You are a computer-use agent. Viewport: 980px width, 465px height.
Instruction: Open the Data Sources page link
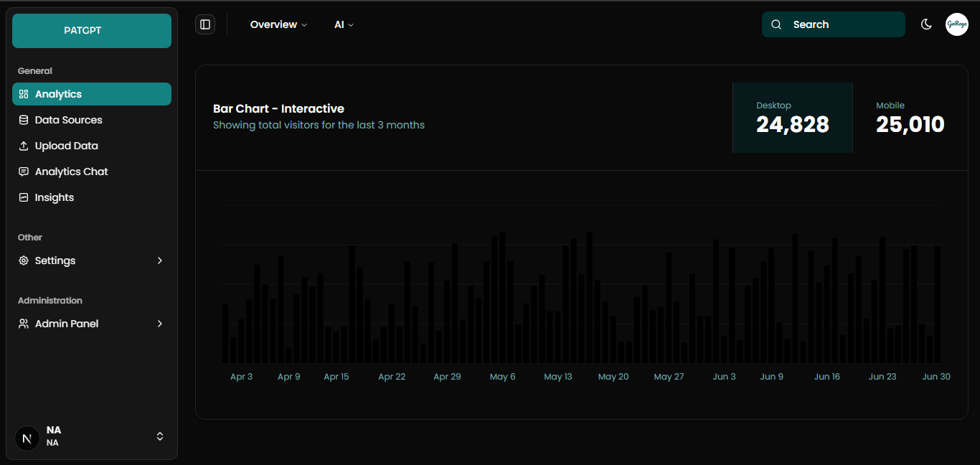(69, 120)
